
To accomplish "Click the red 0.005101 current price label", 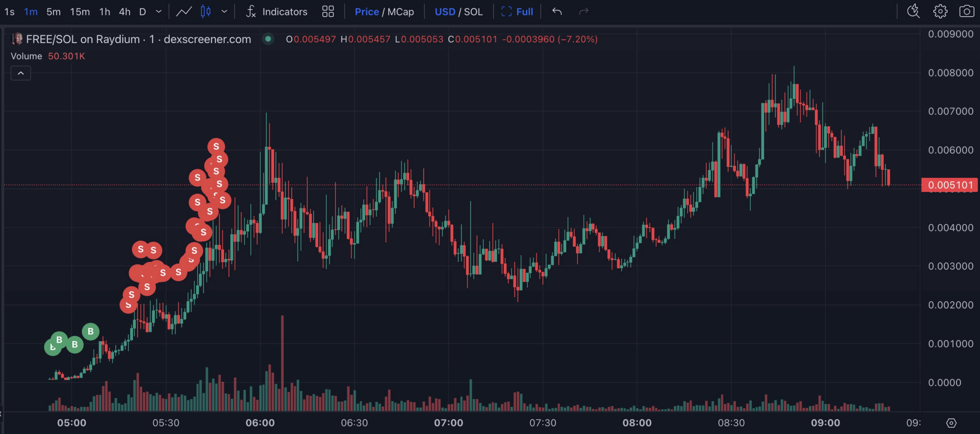I will 950,185.
